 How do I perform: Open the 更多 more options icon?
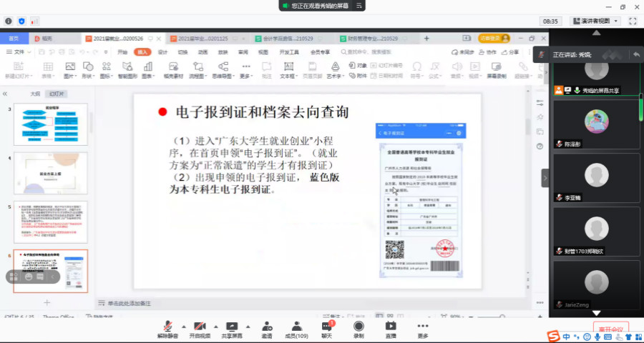click(423, 329)
